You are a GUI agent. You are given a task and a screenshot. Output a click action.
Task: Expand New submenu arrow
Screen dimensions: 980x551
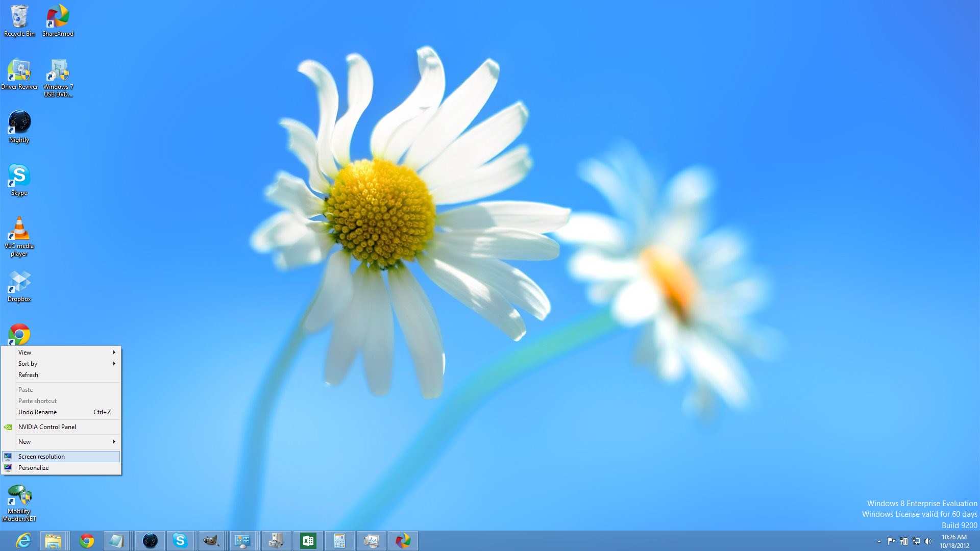pyautogui.click(x=114, y=441)
